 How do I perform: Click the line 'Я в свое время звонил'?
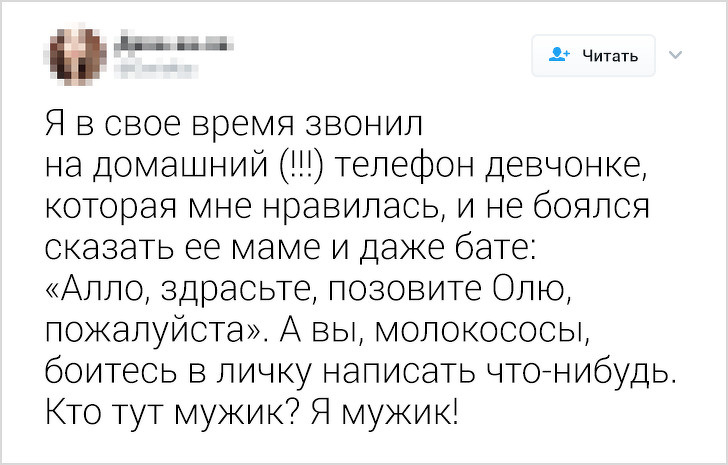pyautogui.click(x=235, y=124)
